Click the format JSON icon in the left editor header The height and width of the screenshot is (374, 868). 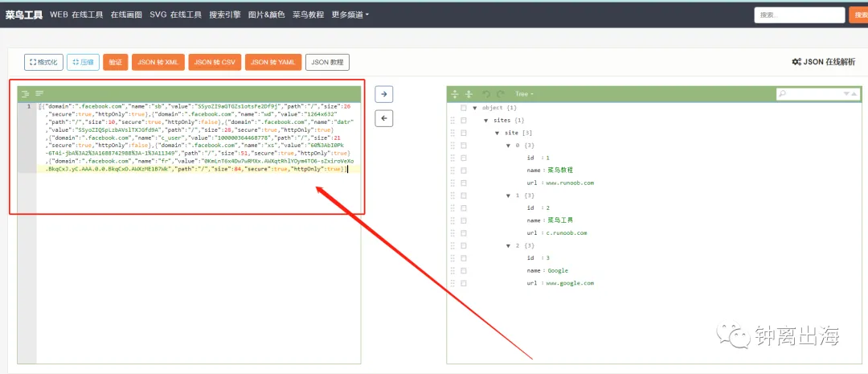coord(26,93)
